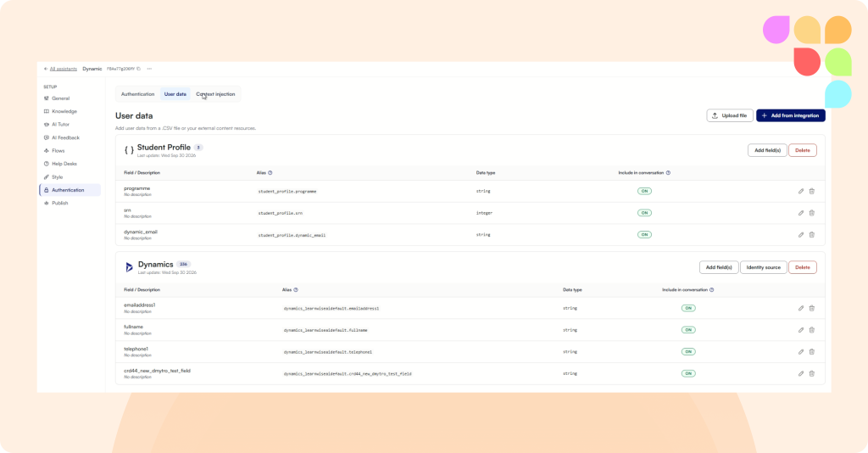Delete the srn field
868x453 pixels.
click(x=812, y=213)
